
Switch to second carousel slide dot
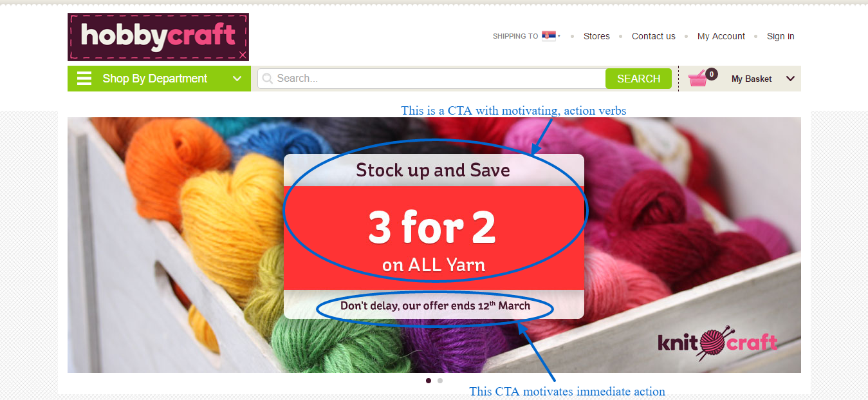440,381
